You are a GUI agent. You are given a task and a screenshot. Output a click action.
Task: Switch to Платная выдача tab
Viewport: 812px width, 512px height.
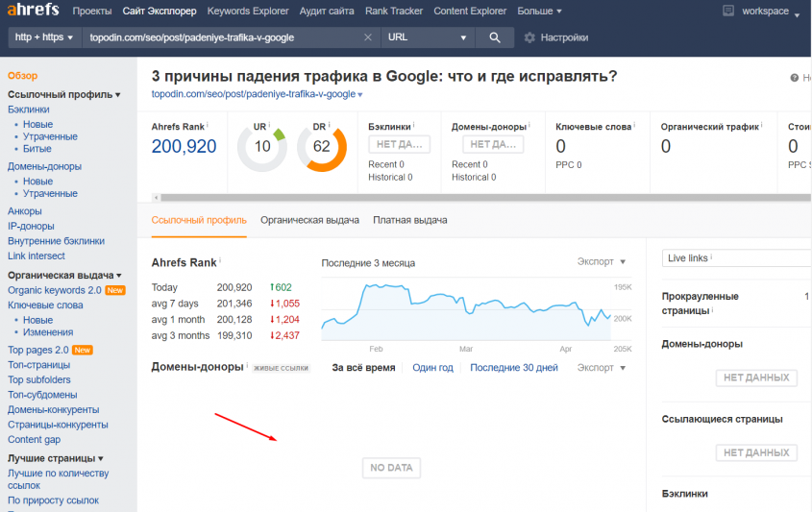click(409, 220)
